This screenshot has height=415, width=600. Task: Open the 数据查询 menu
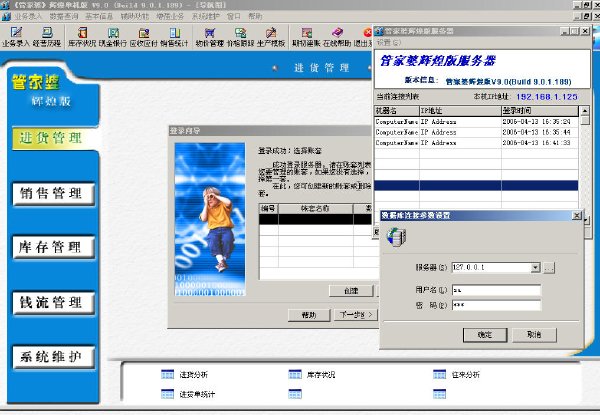pyautogui.click(x=64, y=16)
